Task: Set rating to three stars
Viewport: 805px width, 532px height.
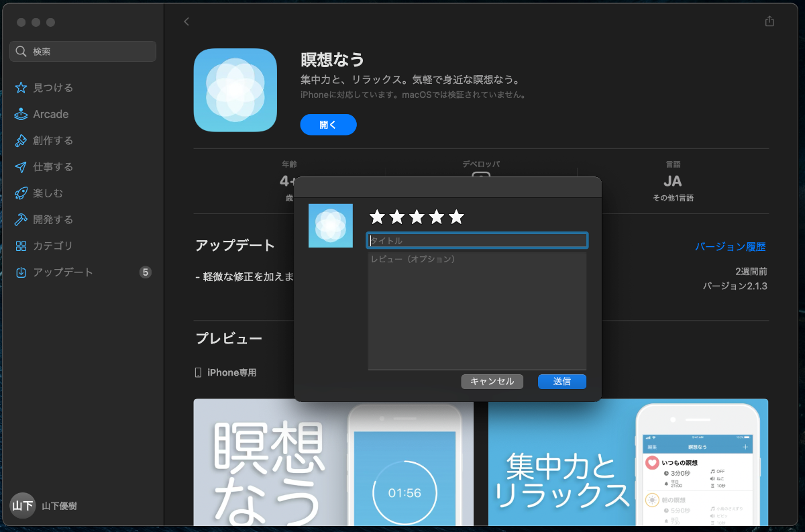Action: pyautogui.click(x=417, y=217)
